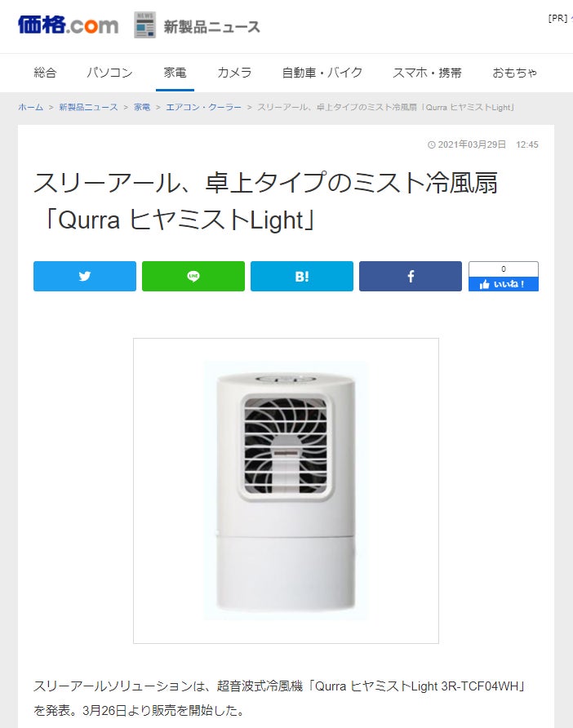Viewport: 573px width, 728px height.
Task: Open the エアコン・クーラー breadcrumb link
Action: 204,107
